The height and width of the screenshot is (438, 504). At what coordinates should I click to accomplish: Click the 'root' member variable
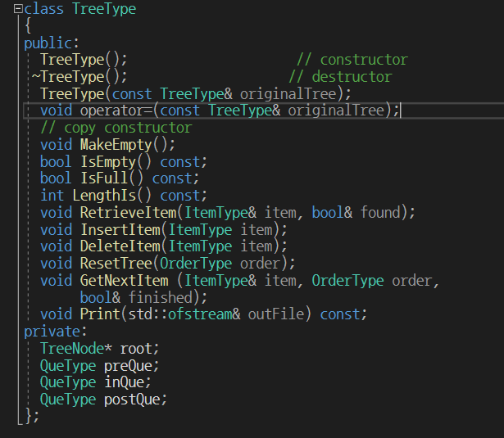[136, 349]
